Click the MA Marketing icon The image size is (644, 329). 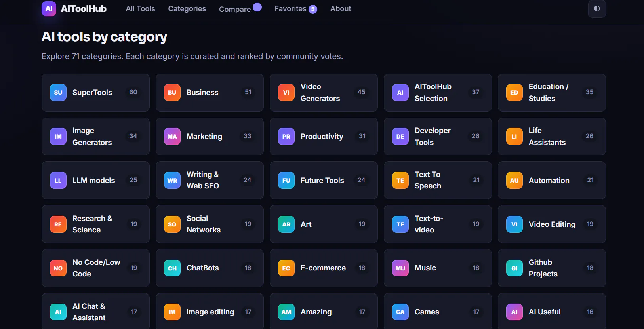pyautogui.click(x=172, y=137)
